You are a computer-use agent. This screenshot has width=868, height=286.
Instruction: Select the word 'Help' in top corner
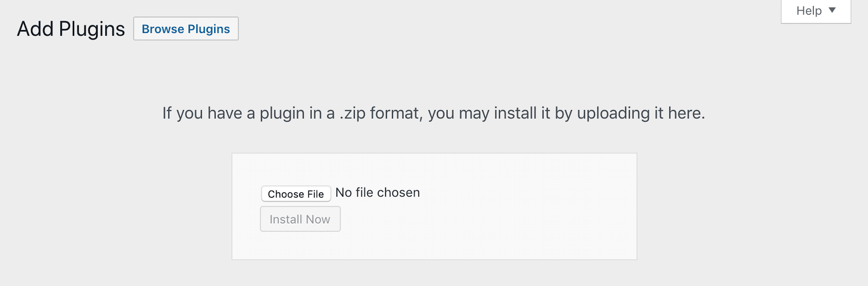809,11
